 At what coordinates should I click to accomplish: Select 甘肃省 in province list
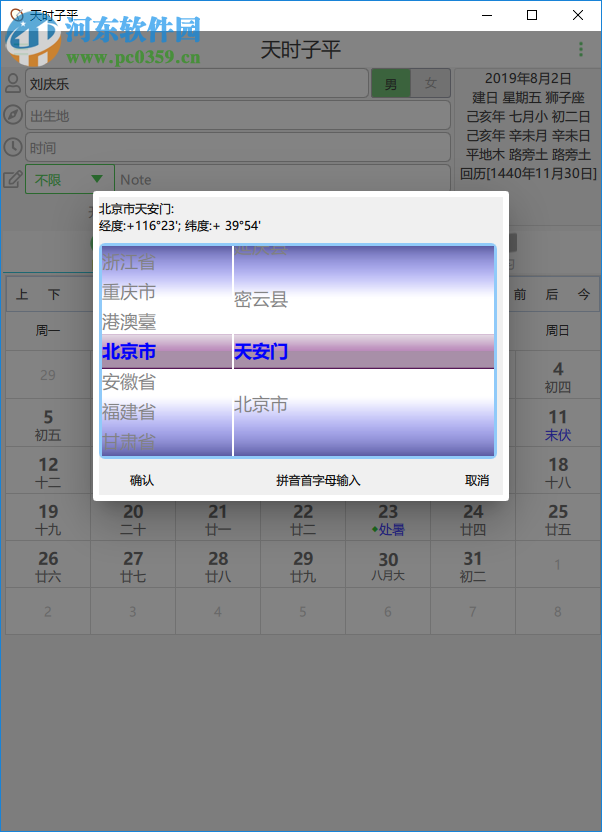[167, 441]
